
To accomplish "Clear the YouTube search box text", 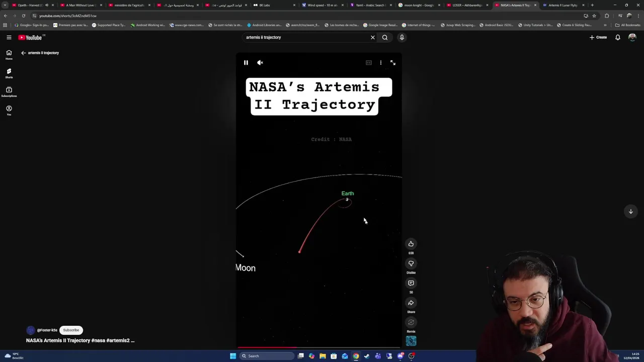I will pos(373,37).
